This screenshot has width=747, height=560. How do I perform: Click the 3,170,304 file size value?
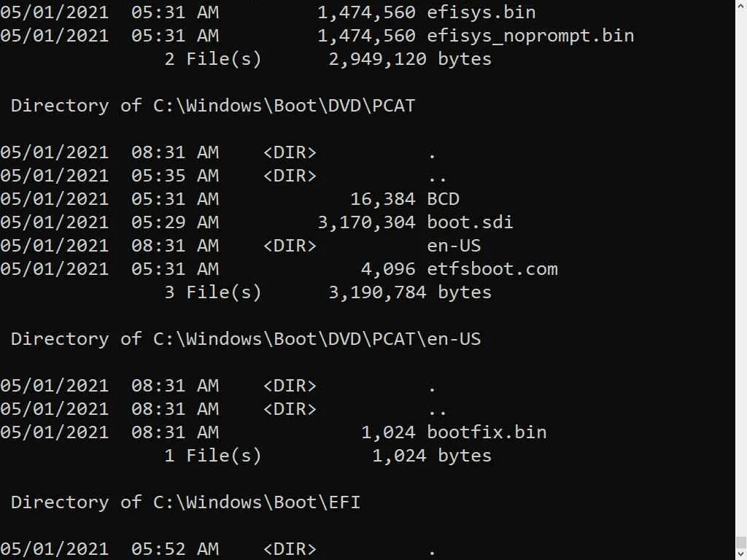click(x=366, y=222)
